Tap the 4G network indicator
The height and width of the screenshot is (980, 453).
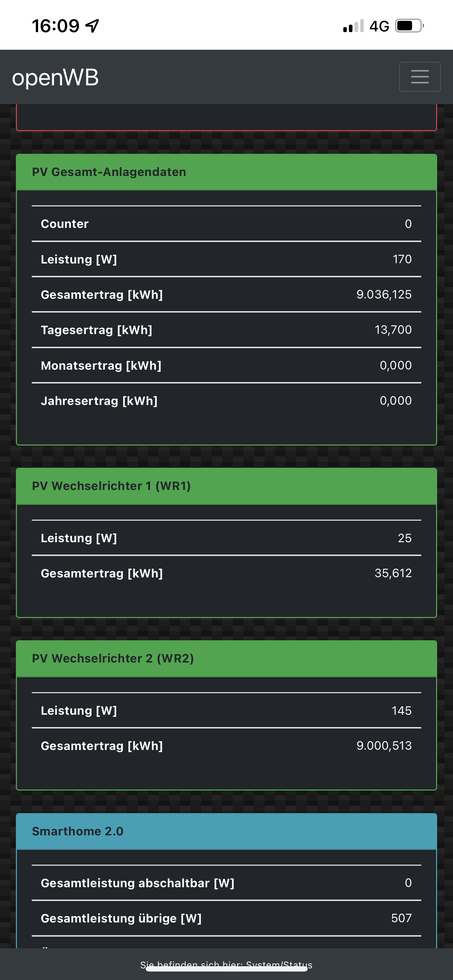[379, 26]
